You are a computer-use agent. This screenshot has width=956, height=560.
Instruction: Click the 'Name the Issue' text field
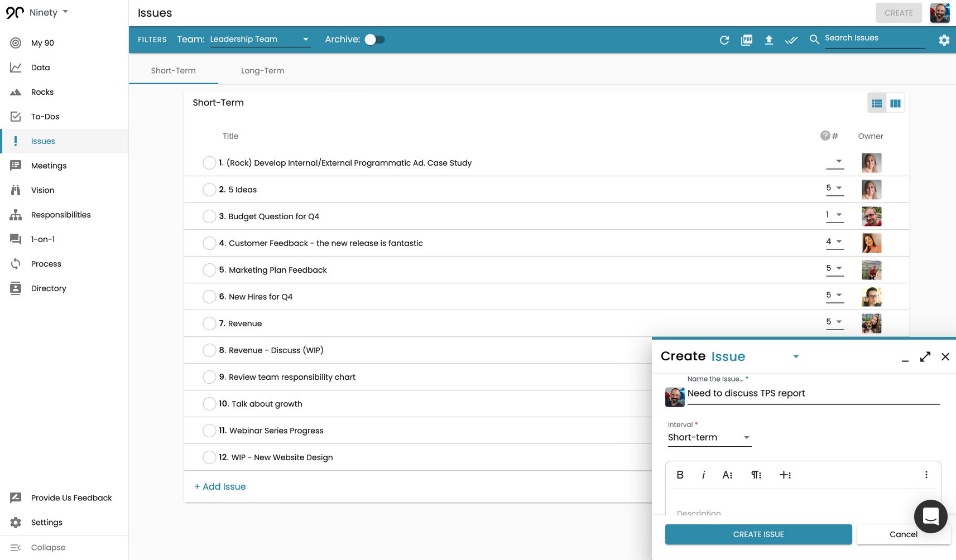click(813, 393)
